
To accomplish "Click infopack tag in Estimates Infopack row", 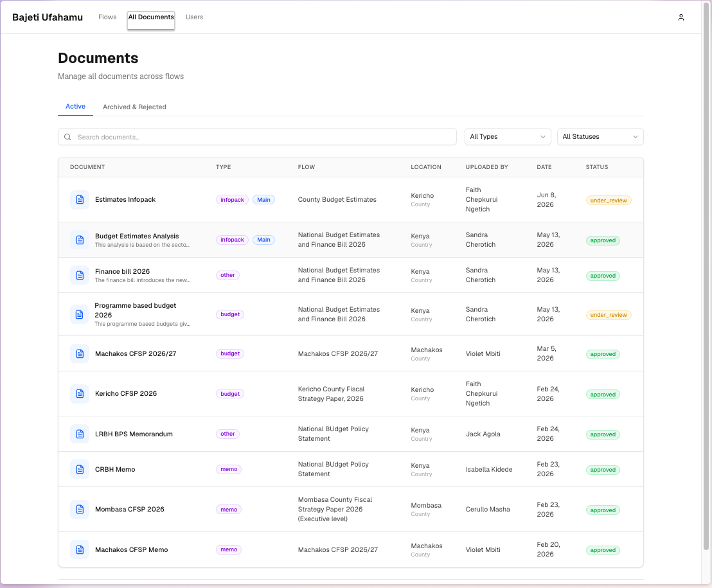I will [x=232, y=200].
